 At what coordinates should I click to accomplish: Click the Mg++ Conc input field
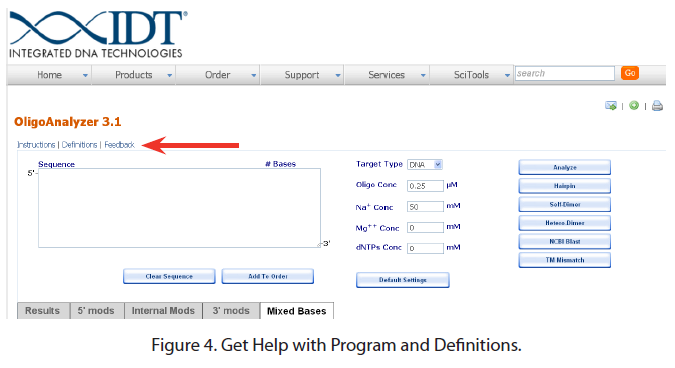(425, 227)
